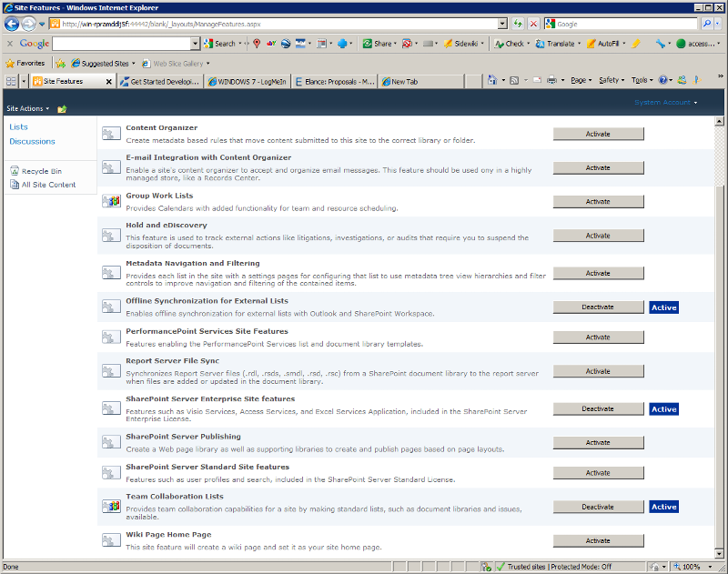The image size is (728, 574).
Task: Click the Content Organizer feature icon
Action: [111, 134]
